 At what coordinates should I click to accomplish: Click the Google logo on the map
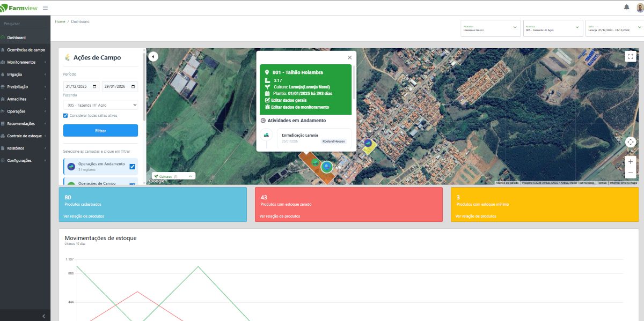click(x=156, y=181)
